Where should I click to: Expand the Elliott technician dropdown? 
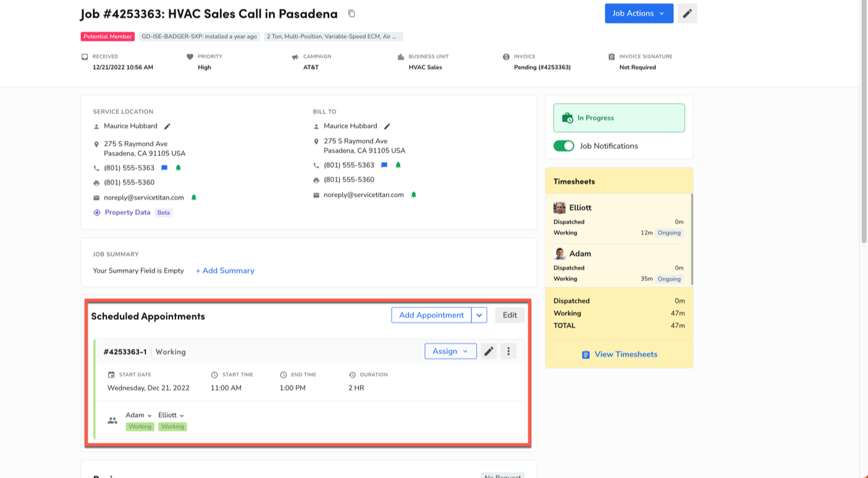coord(171,415)
